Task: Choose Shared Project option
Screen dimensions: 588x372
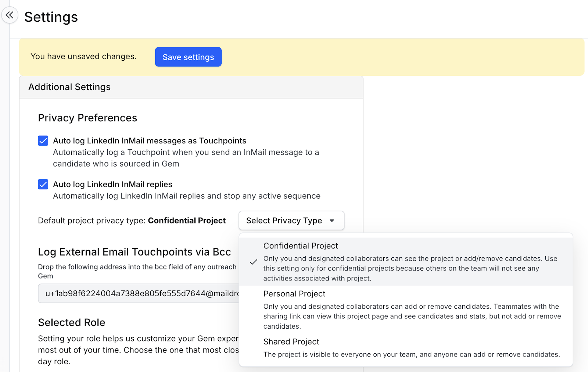Action: [x=406, y=348]
